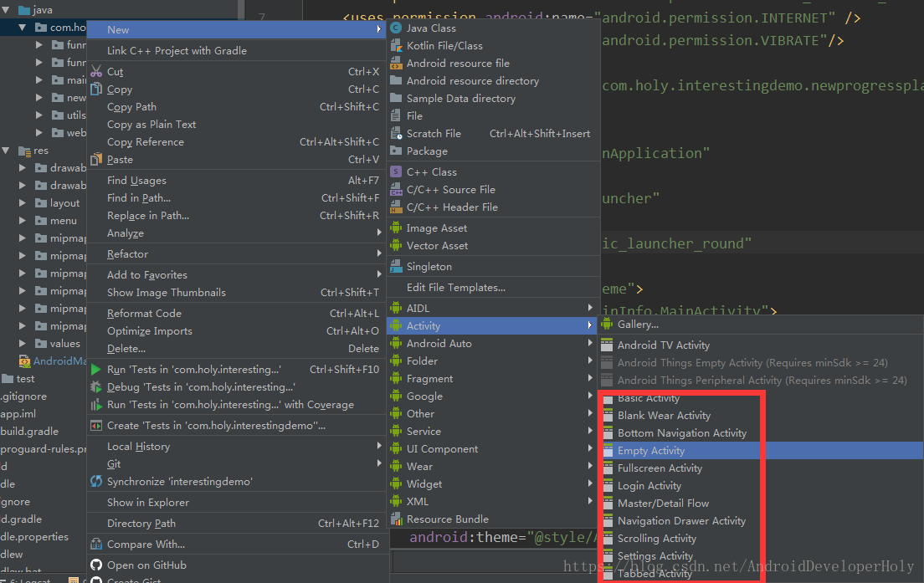Collapse the res folder in project tree
This screenshot has width=924, height=583.
tap(6, 151)
